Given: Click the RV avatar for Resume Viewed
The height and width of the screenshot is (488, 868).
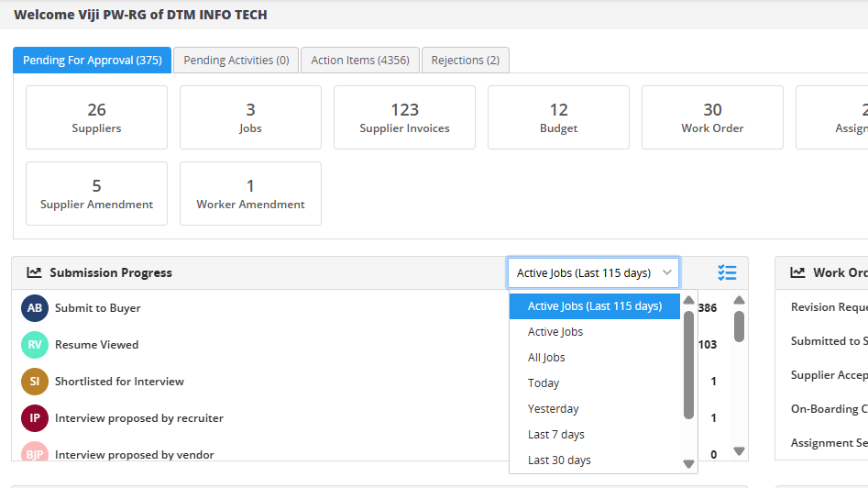Looking at the screenshot, I should click(35, 345).
